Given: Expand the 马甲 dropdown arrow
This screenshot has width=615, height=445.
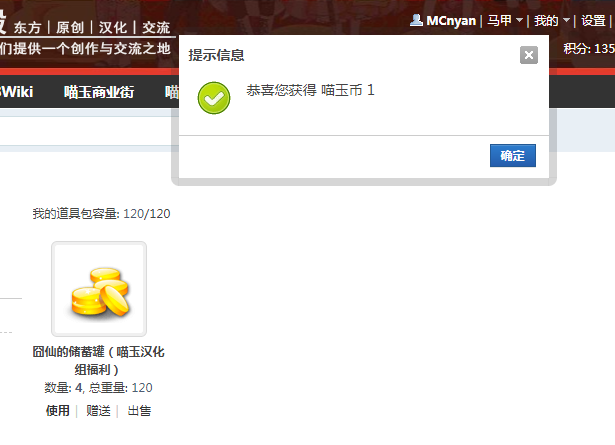Looking at the screenshot, I should click(519, 20).
